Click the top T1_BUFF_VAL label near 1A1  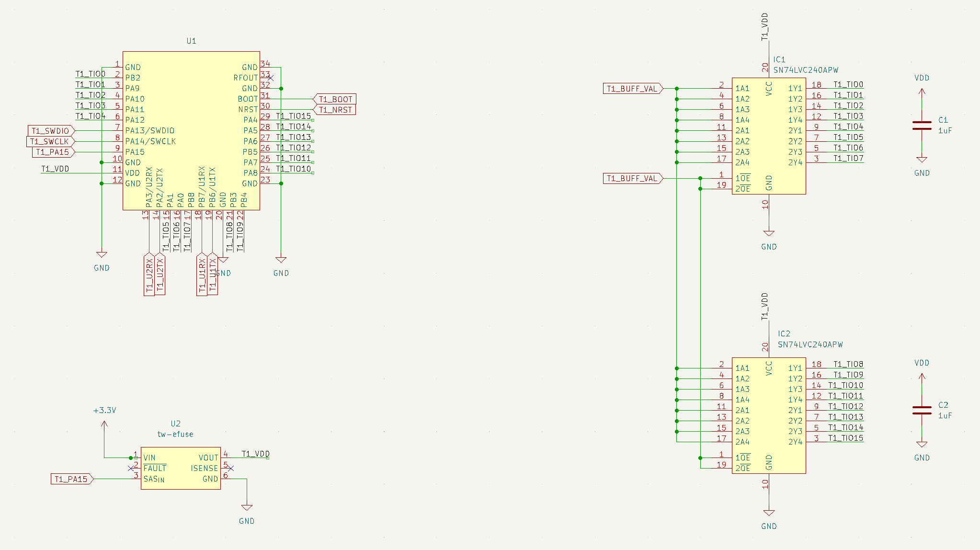[632, 89]
